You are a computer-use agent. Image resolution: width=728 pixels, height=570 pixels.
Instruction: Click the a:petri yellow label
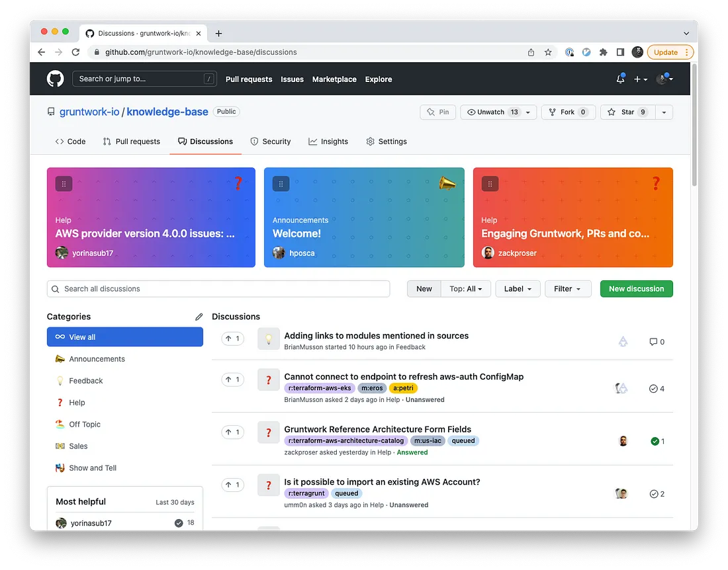(403, 388)
